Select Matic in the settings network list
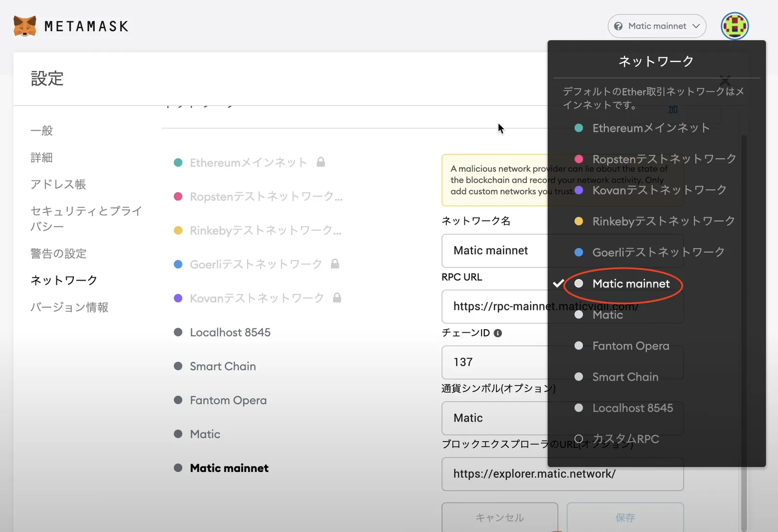This screenshot has width=778, height=532. [197, 434]
